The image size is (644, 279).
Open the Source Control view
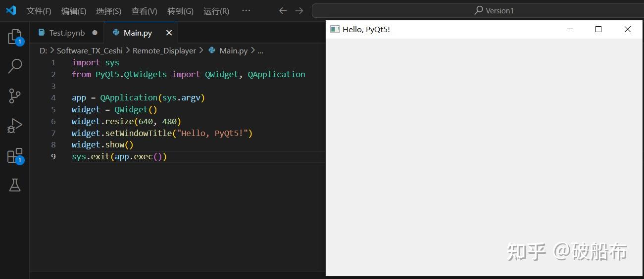coord(15,95)
